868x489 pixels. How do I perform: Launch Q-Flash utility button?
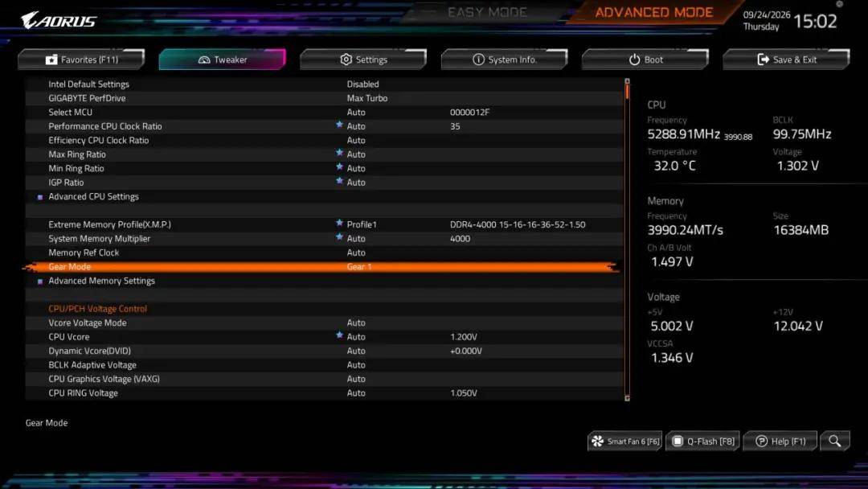point(703,442)
